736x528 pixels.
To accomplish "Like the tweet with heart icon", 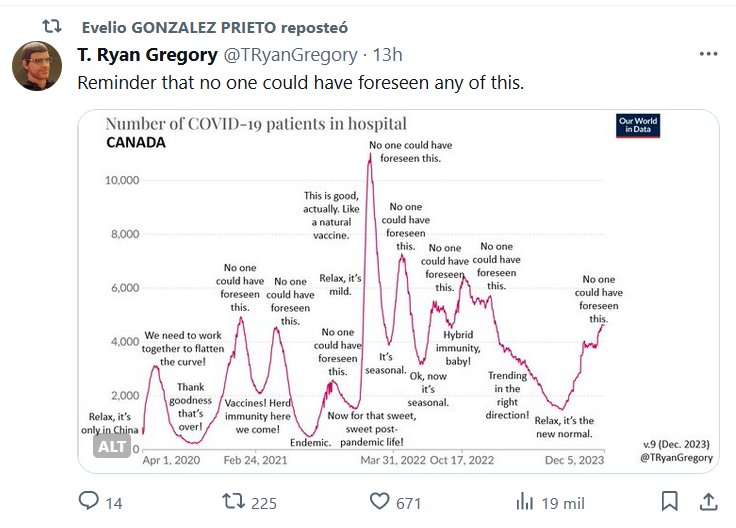I will click(x=379, y=501).
